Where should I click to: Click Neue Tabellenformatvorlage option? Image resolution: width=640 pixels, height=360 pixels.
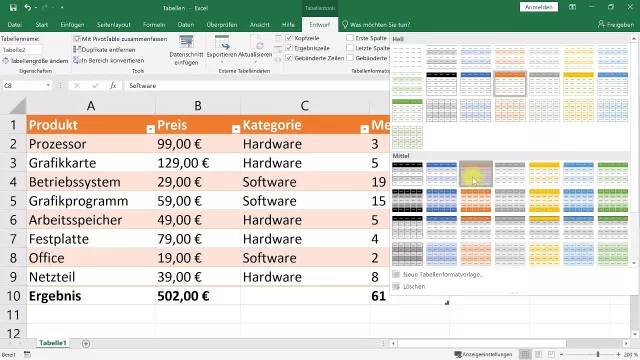pyautogui.click(x=443, y=275)
